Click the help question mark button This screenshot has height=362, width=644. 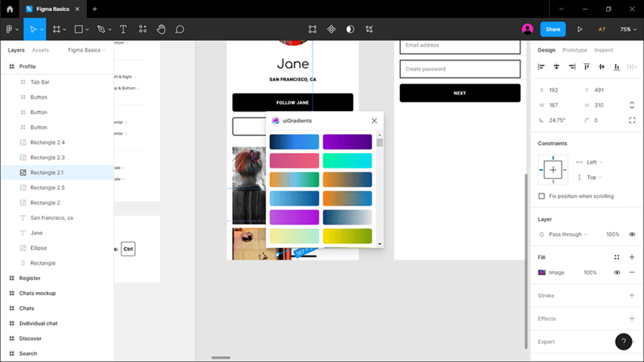tap(623, 341)
